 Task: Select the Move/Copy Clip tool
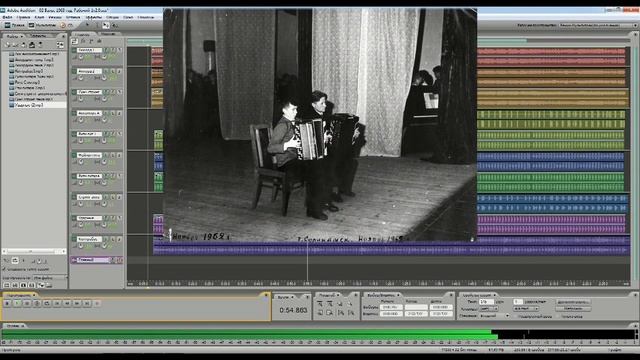coord(106,25)
